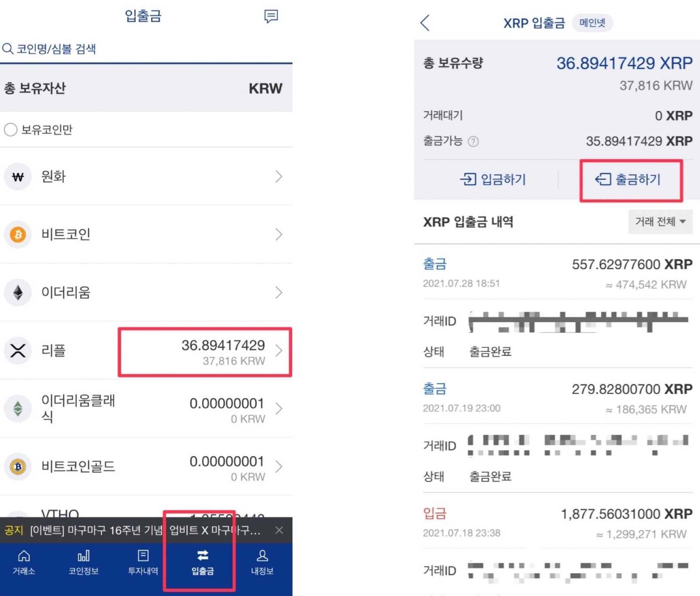Select the total holdings 36.89417429 XRP
The image size is (700, 596).
pos(624,63)
